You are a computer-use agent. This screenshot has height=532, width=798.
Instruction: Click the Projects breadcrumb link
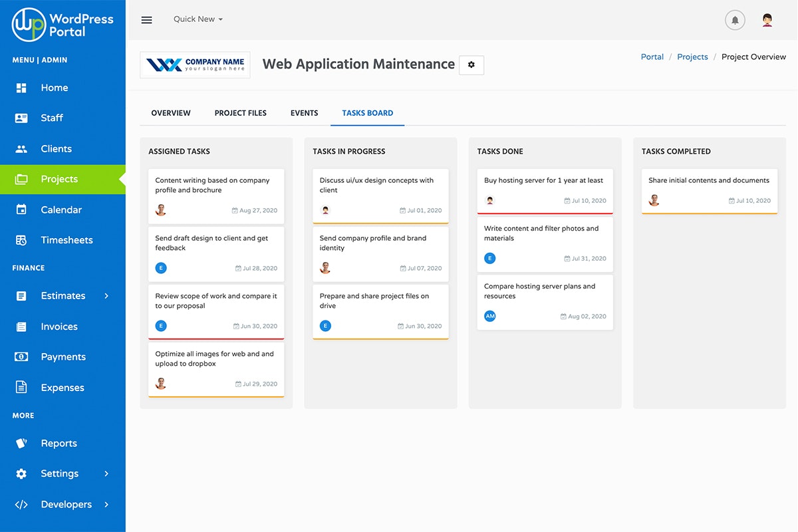click(692, 57)
